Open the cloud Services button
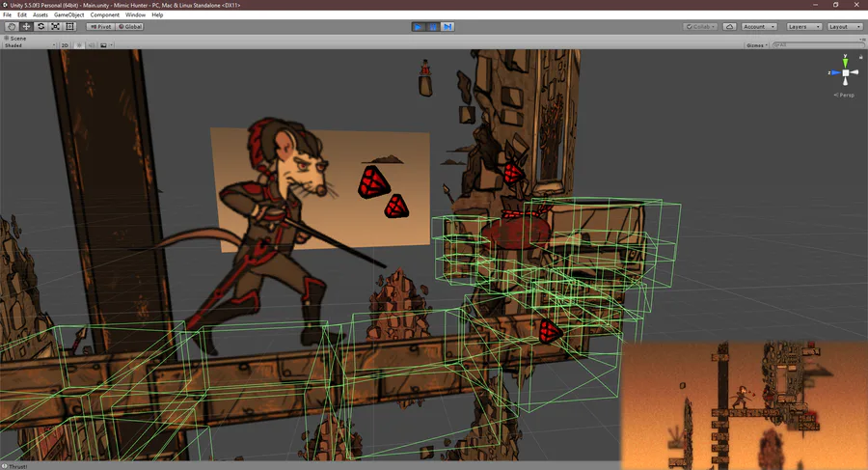Viewport: 868px width, 470px height. (x=730, y=27)
